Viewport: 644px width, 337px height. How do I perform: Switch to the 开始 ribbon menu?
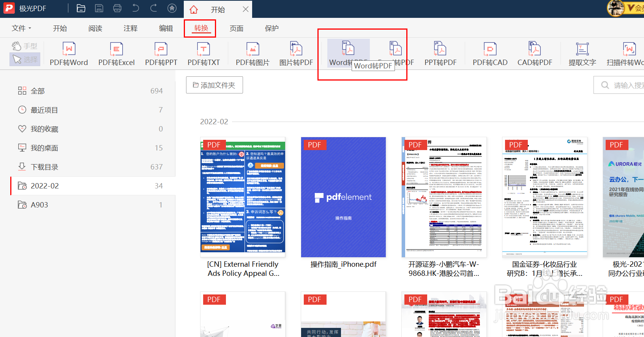pyautogui.click(x=60, y=28)
